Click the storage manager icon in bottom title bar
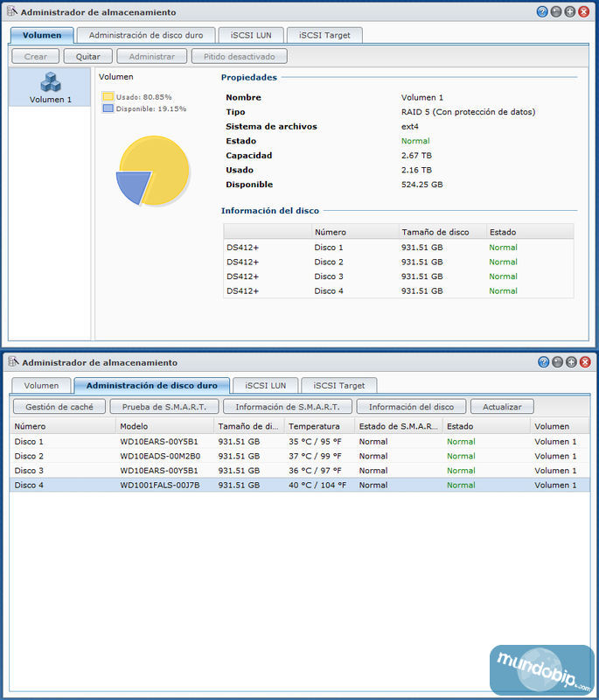The width and height of the screenshot is (599, 700). (x=13, y=361)
